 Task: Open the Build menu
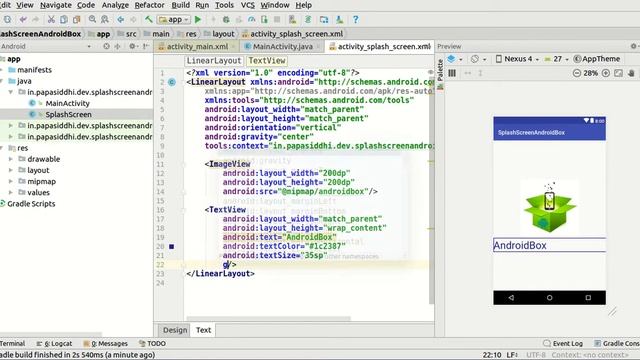[180, 5]
